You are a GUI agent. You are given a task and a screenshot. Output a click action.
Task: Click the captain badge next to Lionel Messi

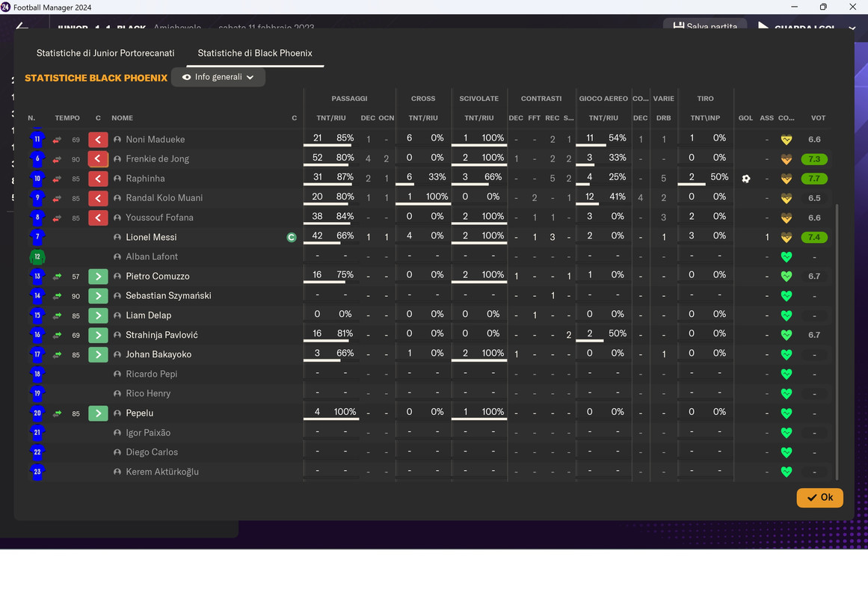tap(292, 238)
